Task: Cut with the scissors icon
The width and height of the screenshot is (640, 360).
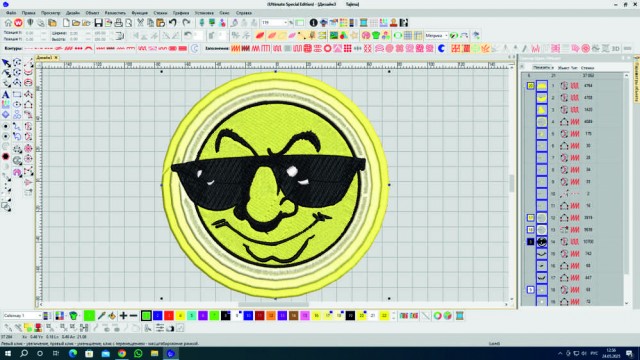Action: pos(140,23)
